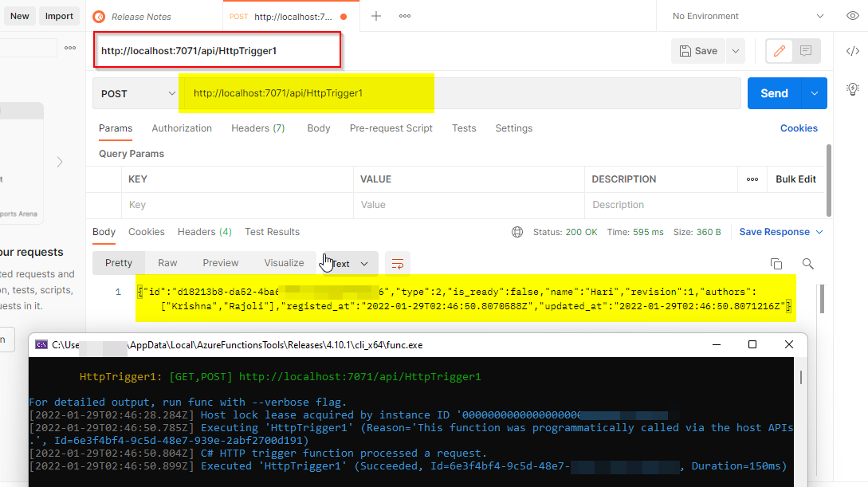Image resolution: width=868 pixels, height=487 pixels.
Task: Open the Headers (7) request tab
Action: [258, 128]
